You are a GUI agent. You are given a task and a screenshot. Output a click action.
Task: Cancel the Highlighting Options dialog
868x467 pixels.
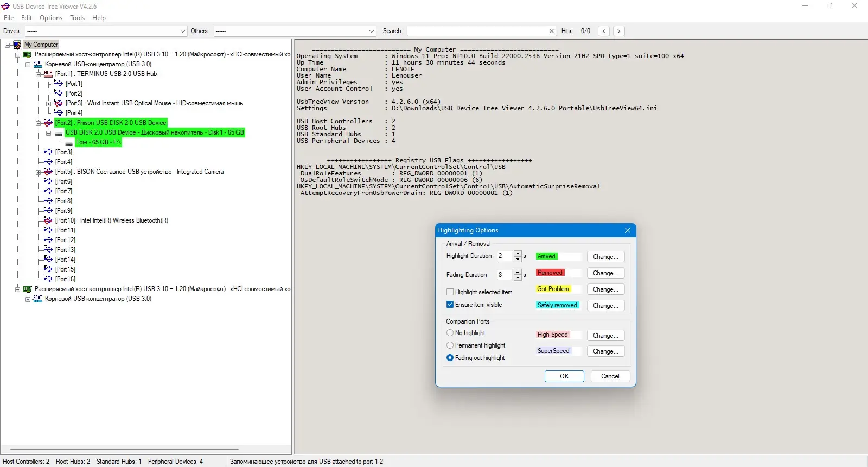coord(610,376)
